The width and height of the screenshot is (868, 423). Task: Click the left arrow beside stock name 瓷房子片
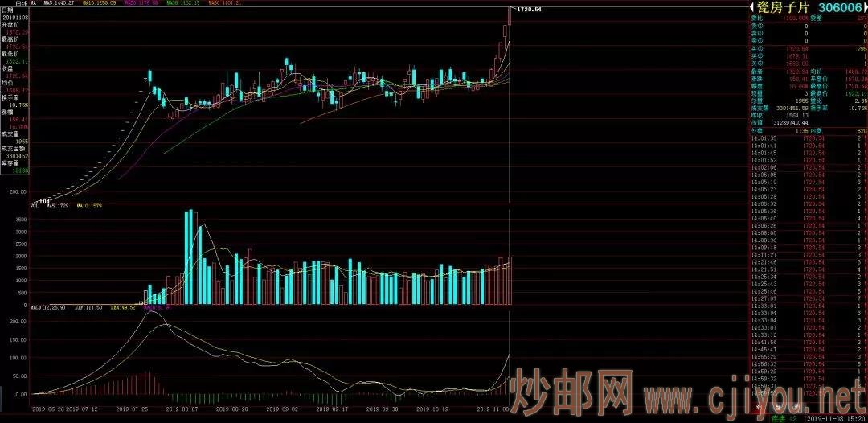tap(752, 6)
